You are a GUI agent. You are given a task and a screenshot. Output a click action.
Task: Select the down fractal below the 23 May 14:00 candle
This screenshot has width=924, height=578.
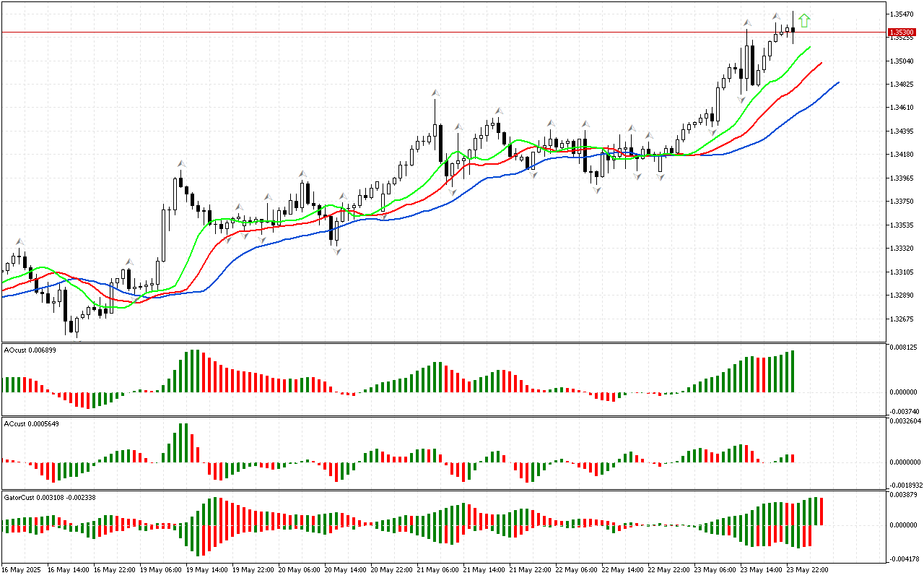pos(741,99)
